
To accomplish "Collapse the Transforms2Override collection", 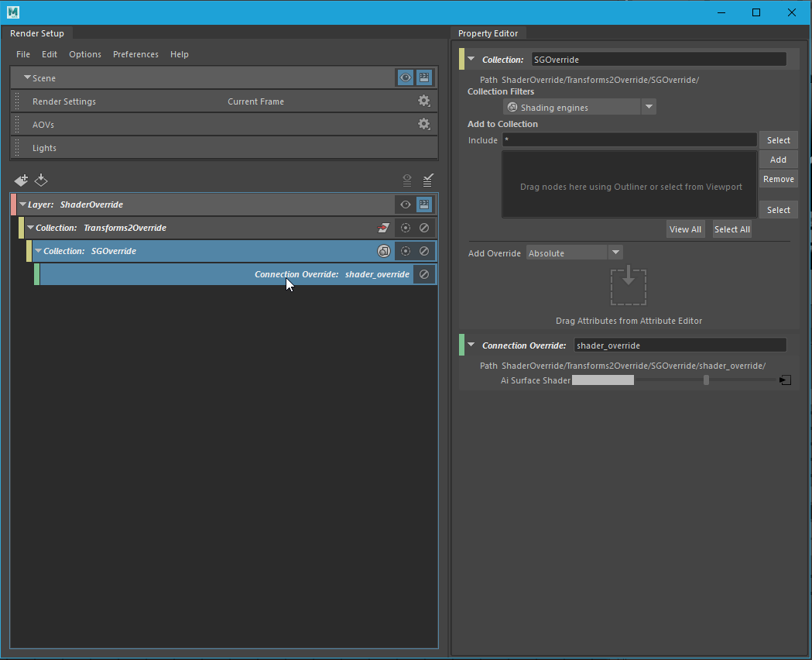I will pyautogui.click(x=29, y=227).
